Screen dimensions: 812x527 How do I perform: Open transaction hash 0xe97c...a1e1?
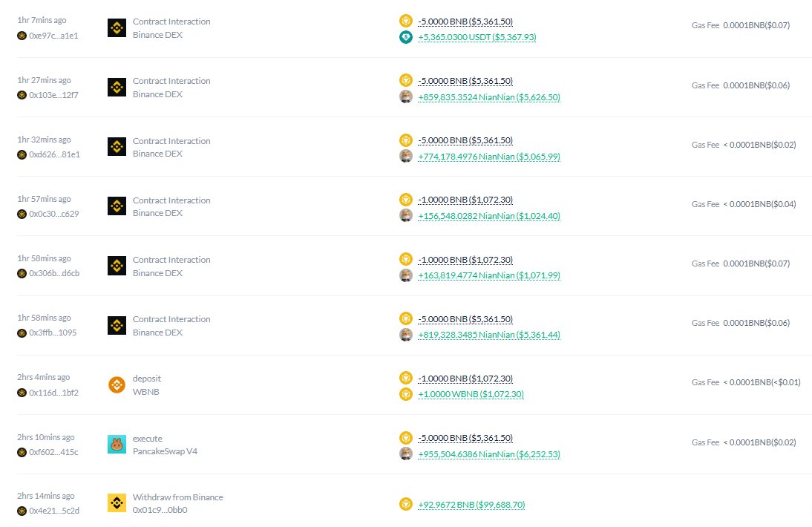53,36
